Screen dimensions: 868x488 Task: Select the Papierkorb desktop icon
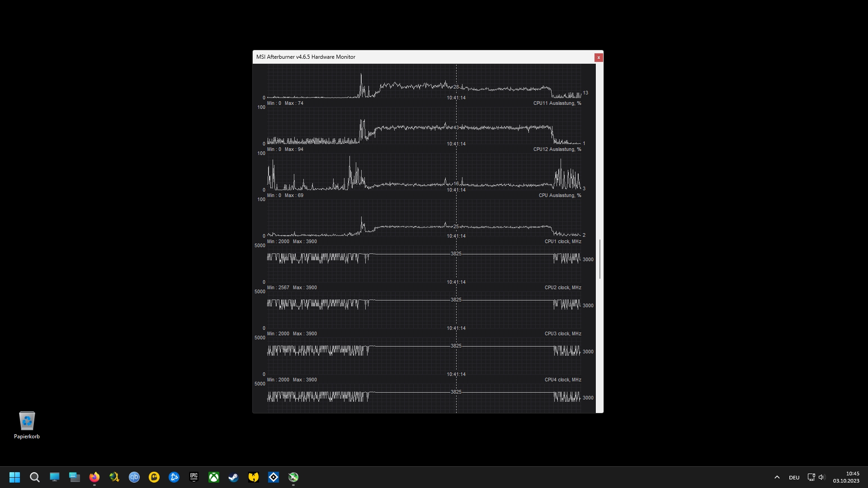(27, 425)
